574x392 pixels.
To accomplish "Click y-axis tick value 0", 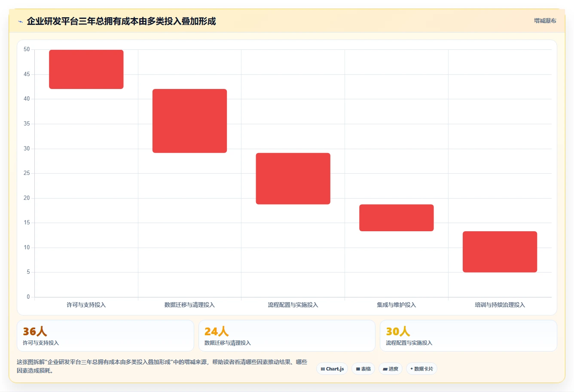I will tap(28, 297).
